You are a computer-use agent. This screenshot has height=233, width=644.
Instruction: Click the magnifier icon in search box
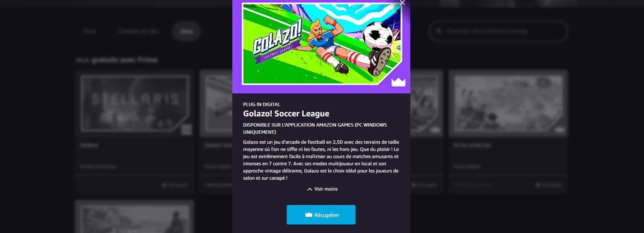439,31
